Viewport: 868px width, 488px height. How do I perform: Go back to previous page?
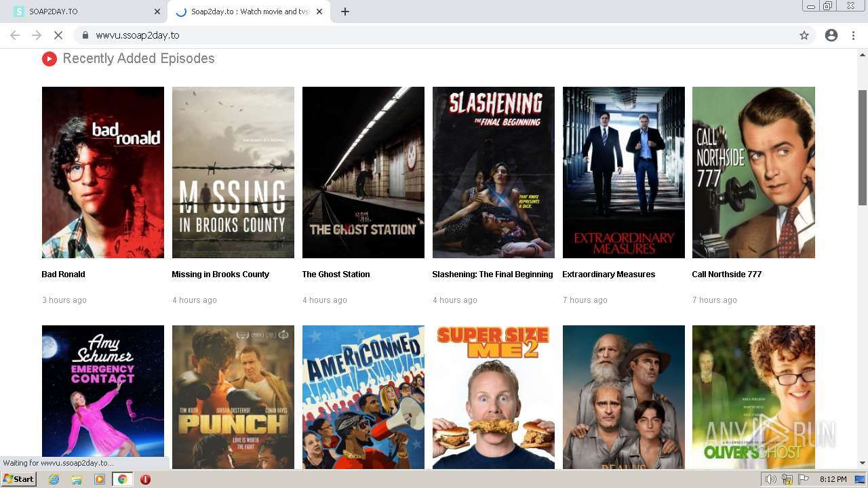15,35
